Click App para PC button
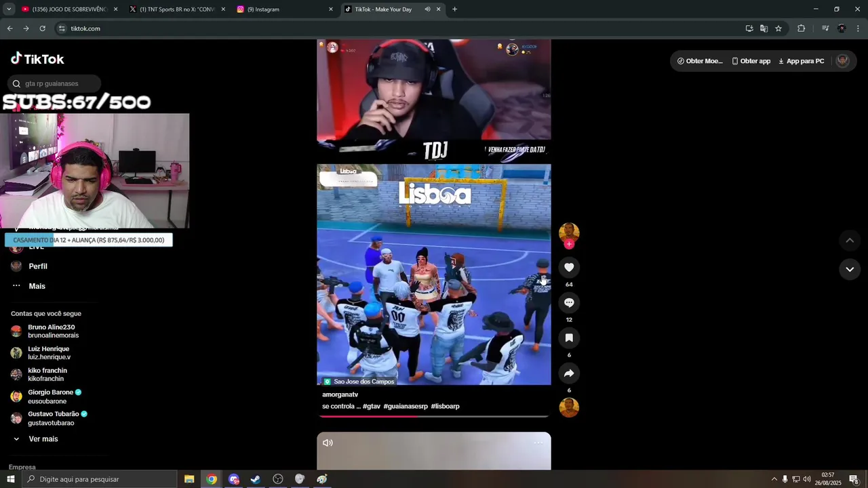Viewport: 868px width, 488px height. click(801, 61)
